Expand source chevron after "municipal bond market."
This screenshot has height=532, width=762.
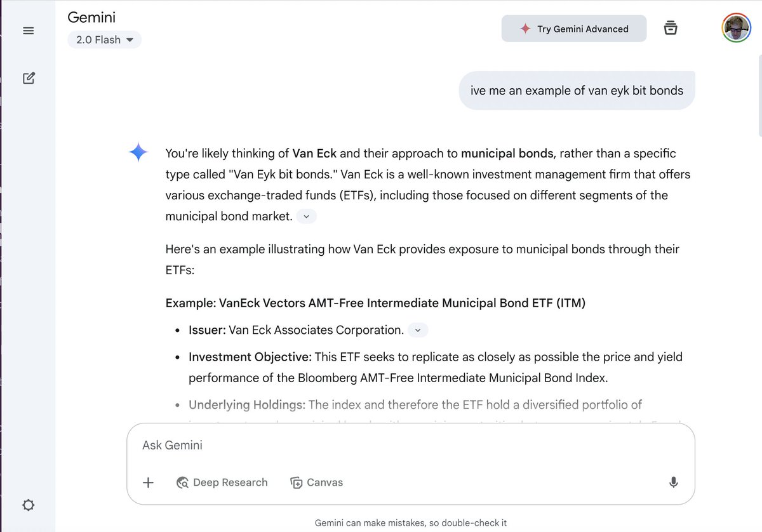click(x=306, y=216)
